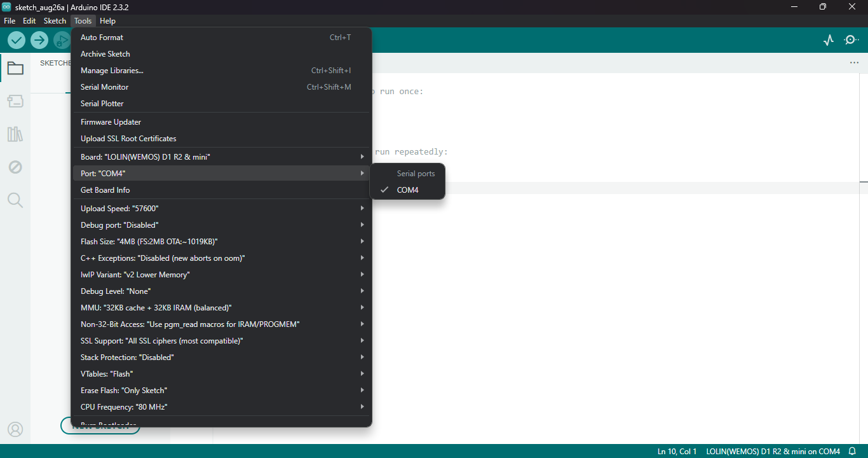Screen dimensions: 868x458
Task: Expand the C++ Exceptions submenu
Action: pyautogui.click(x=221, y=258)
